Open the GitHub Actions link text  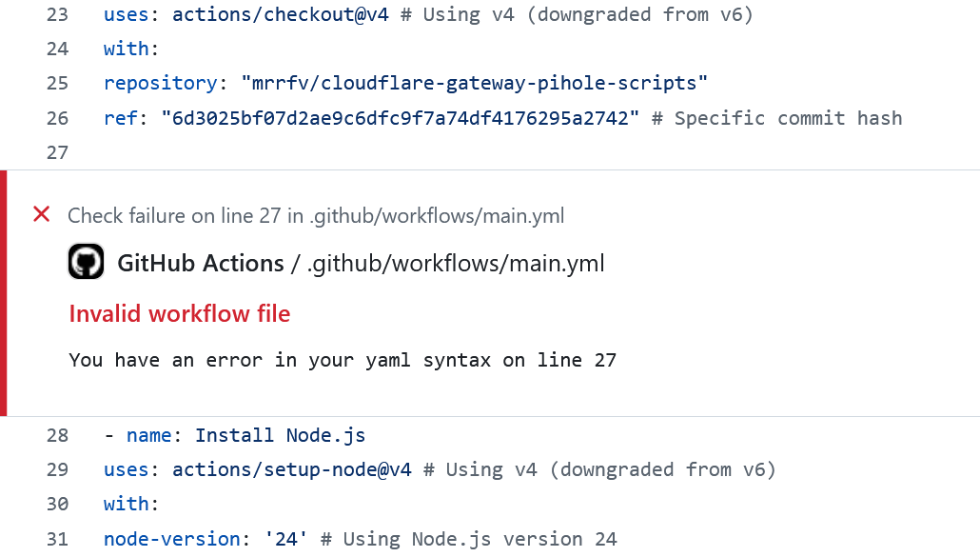[x=201, y=263]
